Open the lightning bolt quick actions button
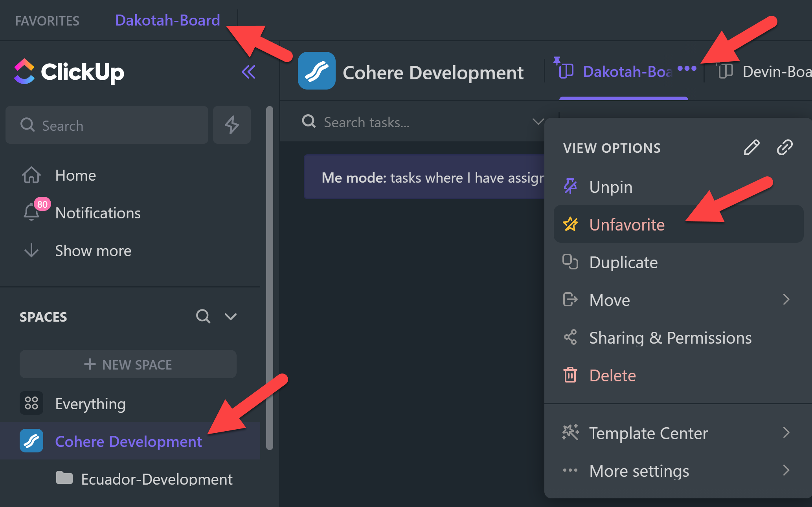 point(232,125)
